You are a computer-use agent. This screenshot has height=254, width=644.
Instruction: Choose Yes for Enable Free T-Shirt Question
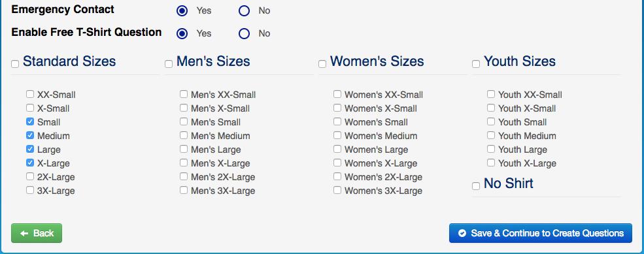pos(182,33)
